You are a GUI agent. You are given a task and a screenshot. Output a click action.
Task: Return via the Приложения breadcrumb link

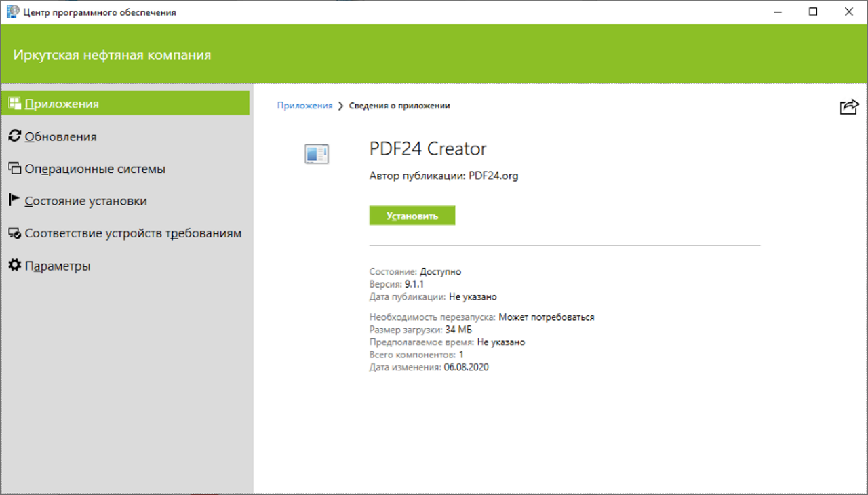(x=304, y=106)
